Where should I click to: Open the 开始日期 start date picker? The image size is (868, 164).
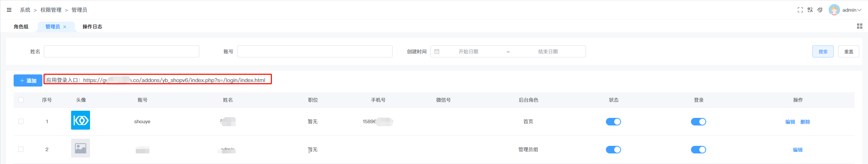(x=468, y=51)
